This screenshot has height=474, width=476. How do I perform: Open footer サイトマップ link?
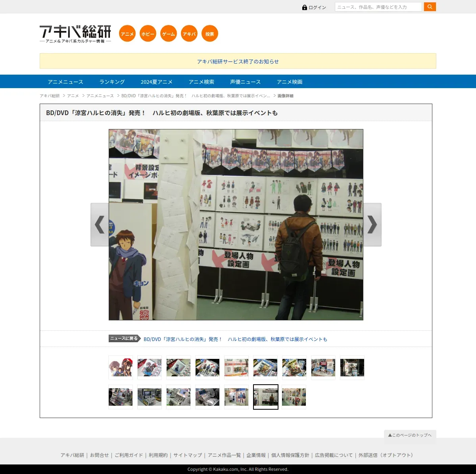coord(188,455)
